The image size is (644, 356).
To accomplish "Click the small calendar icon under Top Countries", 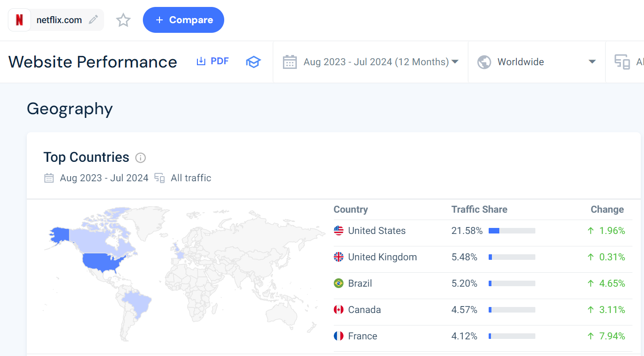I will coord(49,178).
